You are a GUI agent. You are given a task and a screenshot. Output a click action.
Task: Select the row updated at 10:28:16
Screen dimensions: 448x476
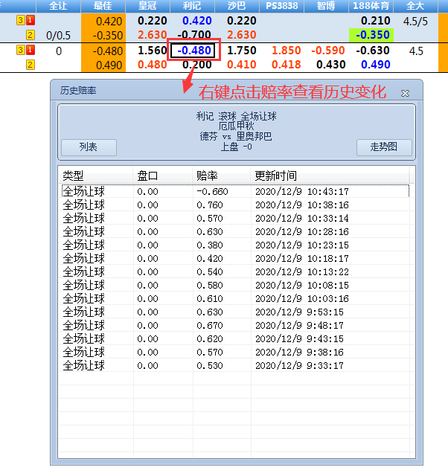tap(235, 231)
